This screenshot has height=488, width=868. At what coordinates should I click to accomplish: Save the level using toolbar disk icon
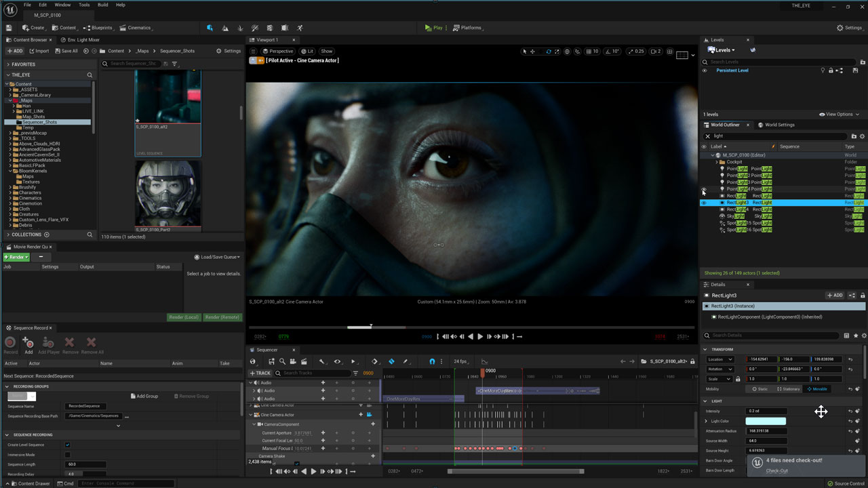9,28
